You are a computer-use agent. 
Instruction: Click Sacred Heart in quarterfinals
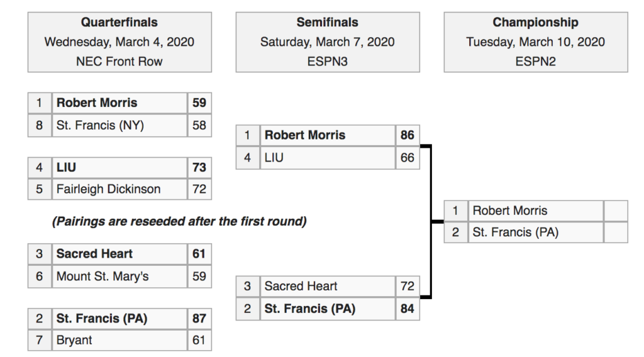click(119, 253)
